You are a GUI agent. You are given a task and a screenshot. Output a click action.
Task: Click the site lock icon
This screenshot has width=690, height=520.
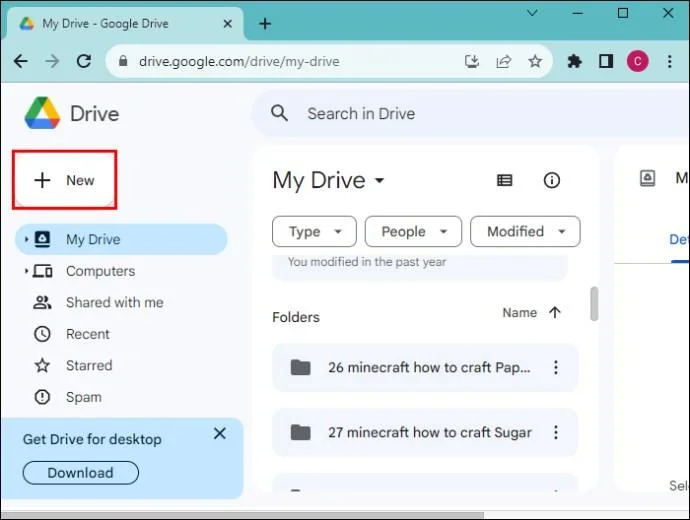click(x=123, y=61)
